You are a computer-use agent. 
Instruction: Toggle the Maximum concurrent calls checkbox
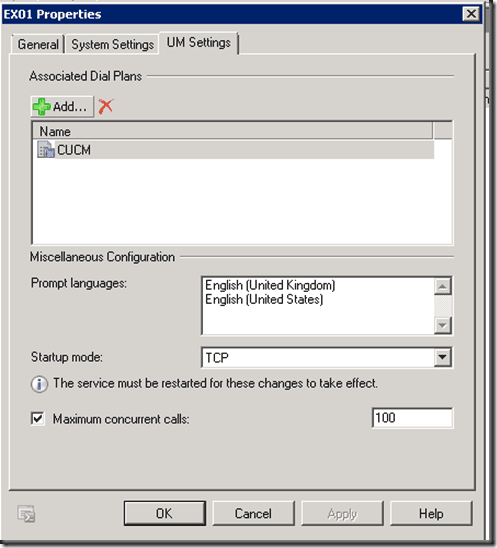coord(38,418)
